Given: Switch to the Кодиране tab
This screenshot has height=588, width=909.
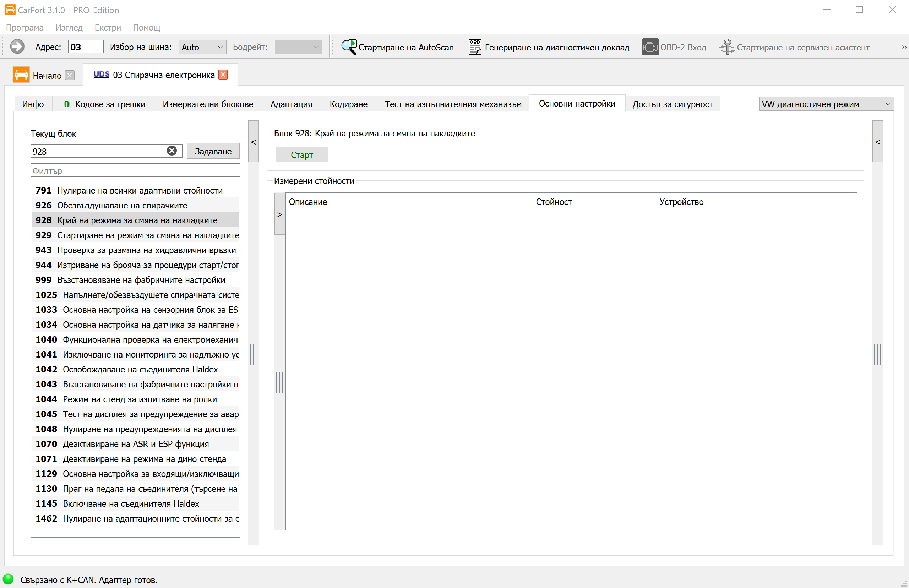Looking at the screenshot, I should click(349, 104).
